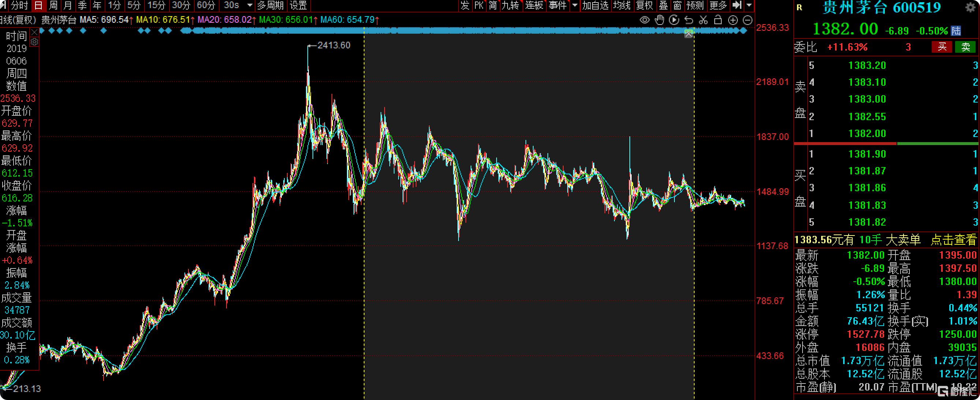Image resolution: width=980 pixels, height=400 pixels.
Task: Open the 复权 price adjustment menu
Action: pos(644,5)
